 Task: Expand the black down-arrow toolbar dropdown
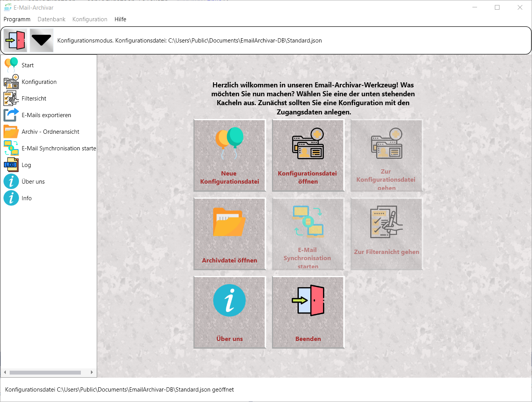tap(41, 41)
